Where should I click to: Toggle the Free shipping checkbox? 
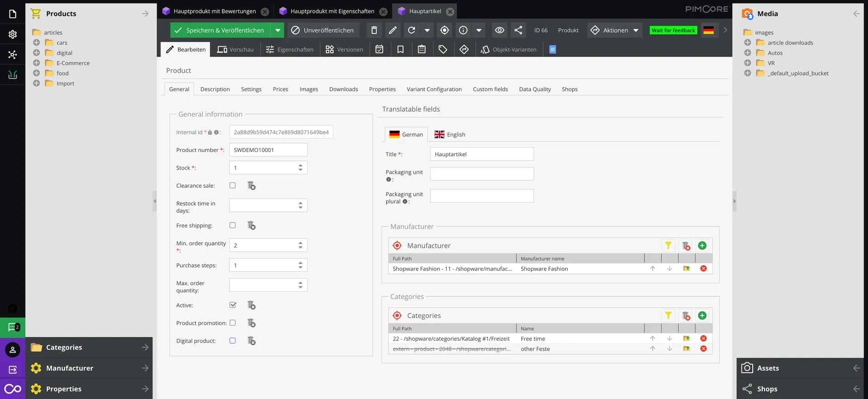[232, 225]
